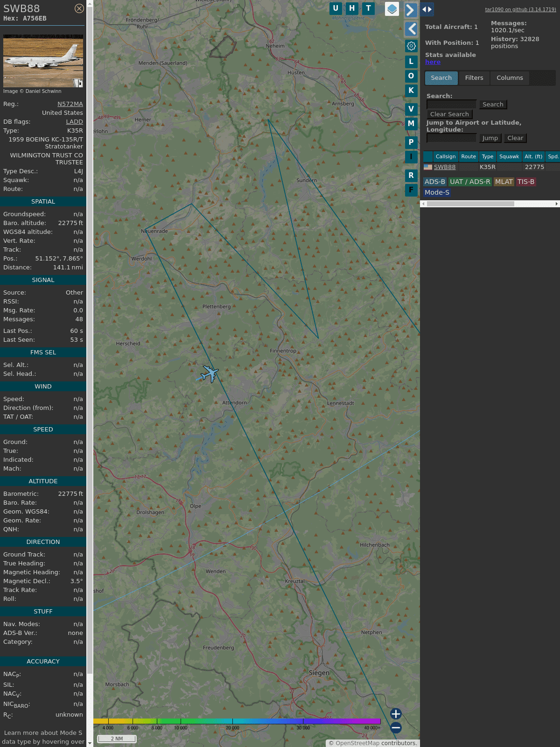Click scrollbar right arrow under table
Image resolution: width=560 pixels, height=747 pixels.
click(557, 204)
